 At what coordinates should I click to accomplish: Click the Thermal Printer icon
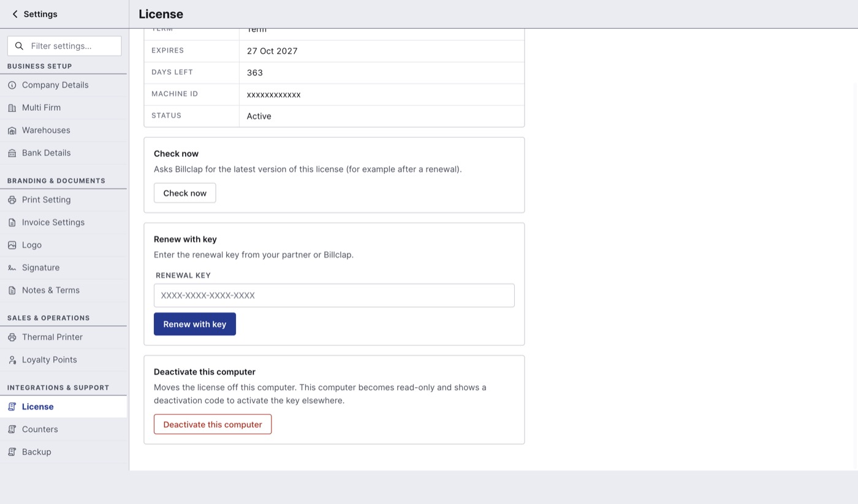click(12, 337)
